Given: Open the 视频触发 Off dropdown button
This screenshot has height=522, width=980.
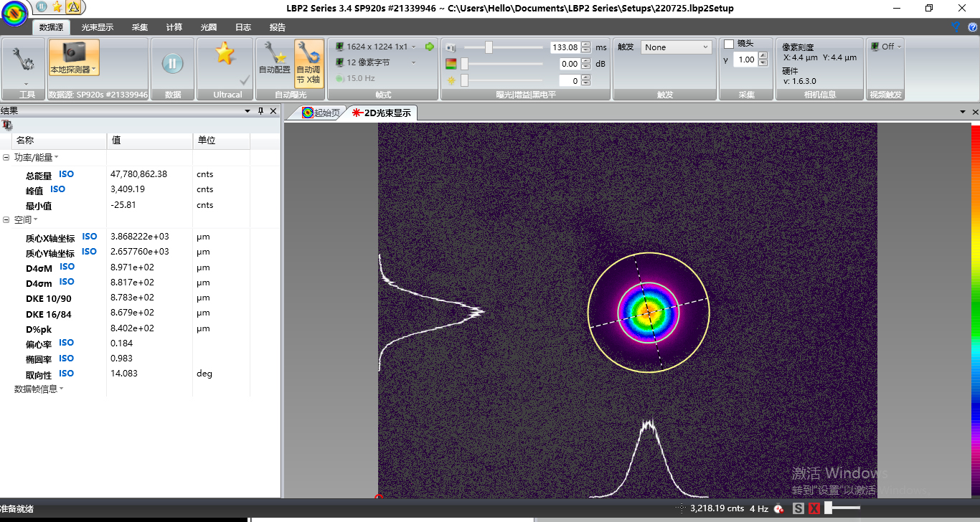Looking at the screenshot, I should (885, 47).
